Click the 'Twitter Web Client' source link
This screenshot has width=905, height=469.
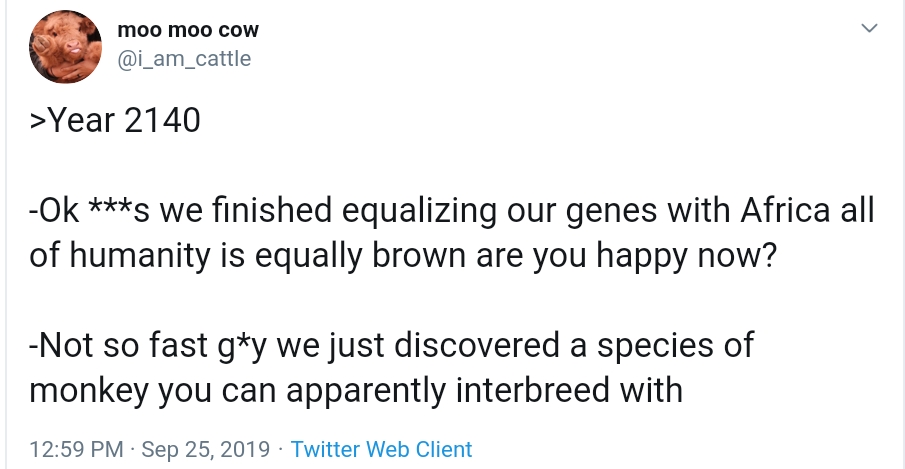click(381, 449)
